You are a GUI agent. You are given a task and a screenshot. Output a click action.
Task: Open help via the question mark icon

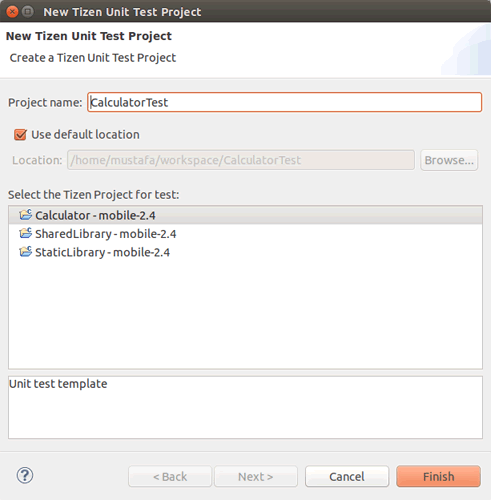pos(25,476)
